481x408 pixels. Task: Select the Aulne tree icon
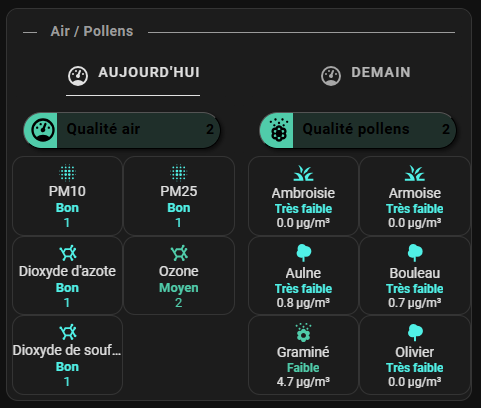tap(304, 253)
